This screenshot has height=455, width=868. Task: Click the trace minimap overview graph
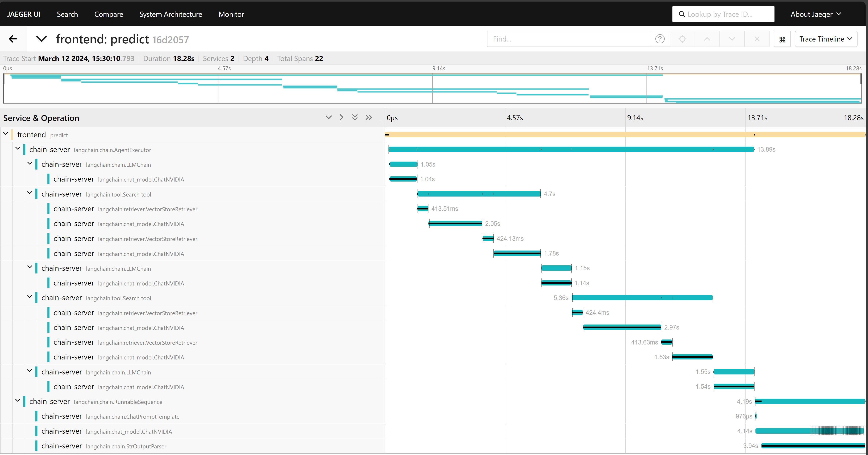click(432, 88)
